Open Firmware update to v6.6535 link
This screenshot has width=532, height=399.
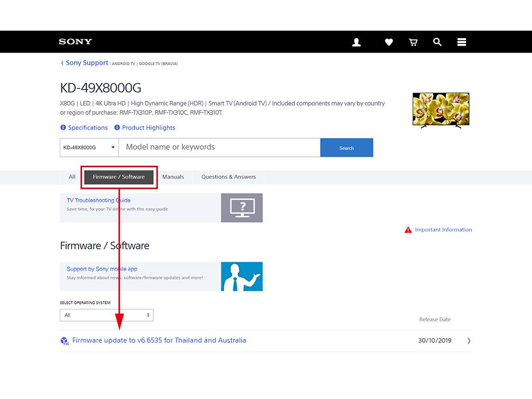point(159,340)
